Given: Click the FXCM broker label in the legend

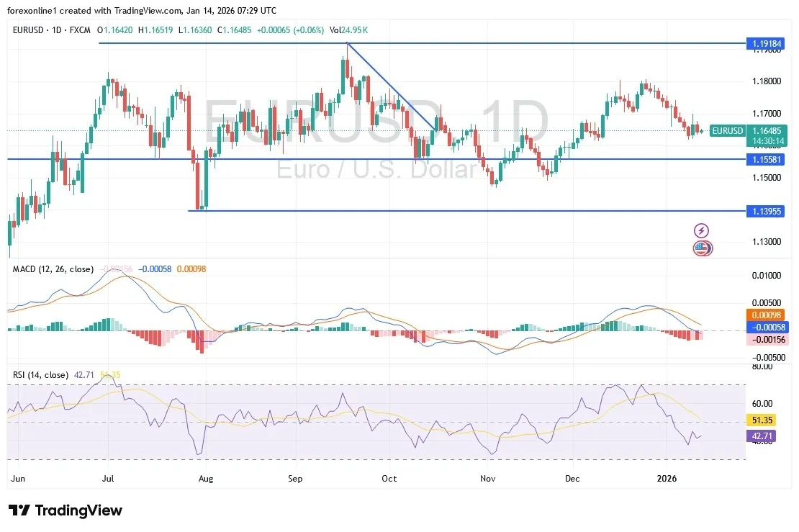Looking at the screenshot, I should coord(81,30).
